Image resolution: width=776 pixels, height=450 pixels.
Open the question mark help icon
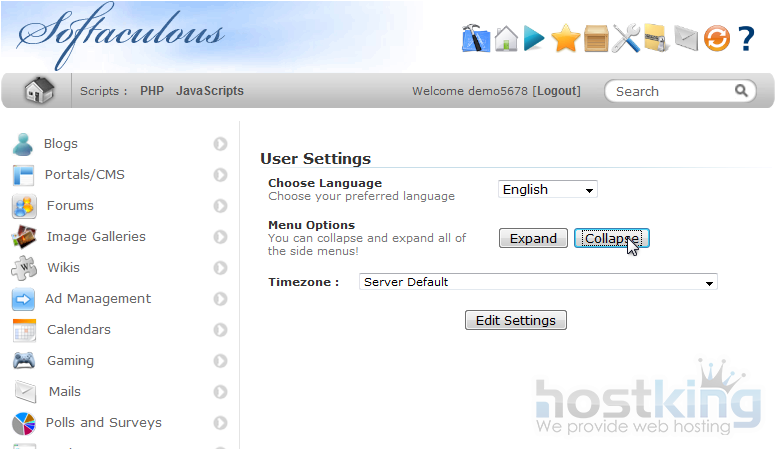coord(746,39)
